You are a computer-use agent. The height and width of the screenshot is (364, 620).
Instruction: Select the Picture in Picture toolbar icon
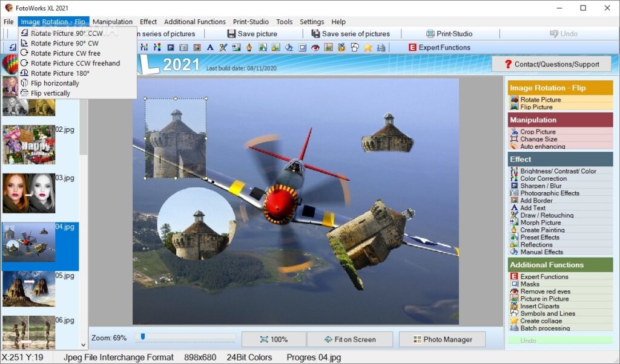tap(328, 47)
